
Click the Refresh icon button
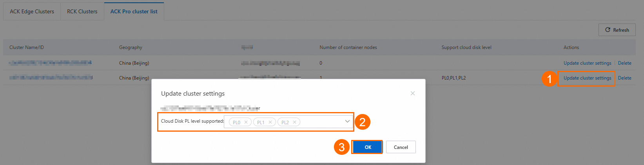pyautogui.click(x=617, y=30)
